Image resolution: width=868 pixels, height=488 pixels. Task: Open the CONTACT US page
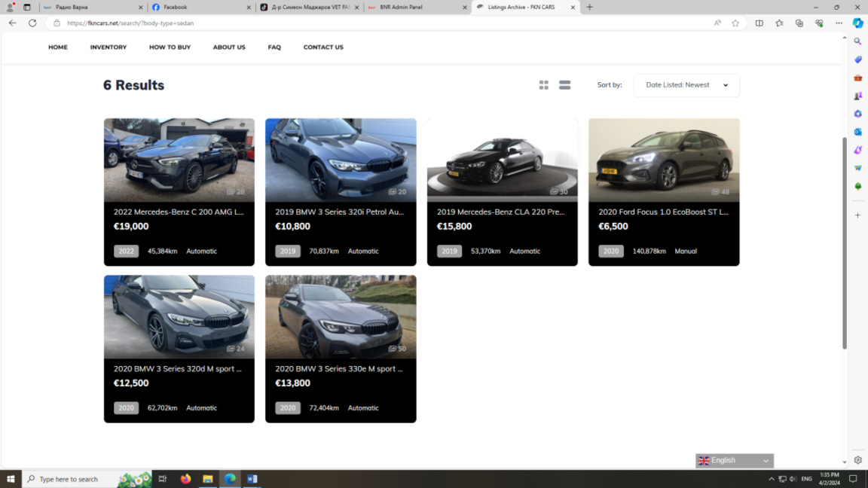tap(323, 47)
